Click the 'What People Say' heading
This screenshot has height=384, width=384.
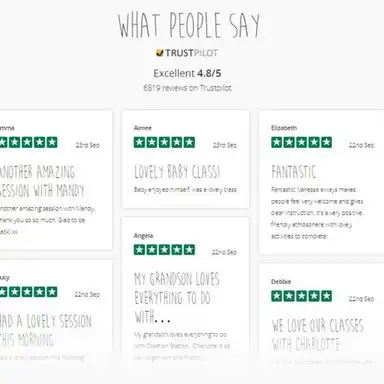189,25
